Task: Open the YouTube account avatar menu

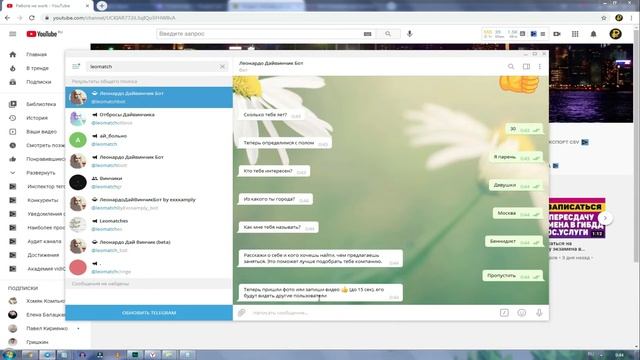Action: pyautogui.click(x=616, y=34)
